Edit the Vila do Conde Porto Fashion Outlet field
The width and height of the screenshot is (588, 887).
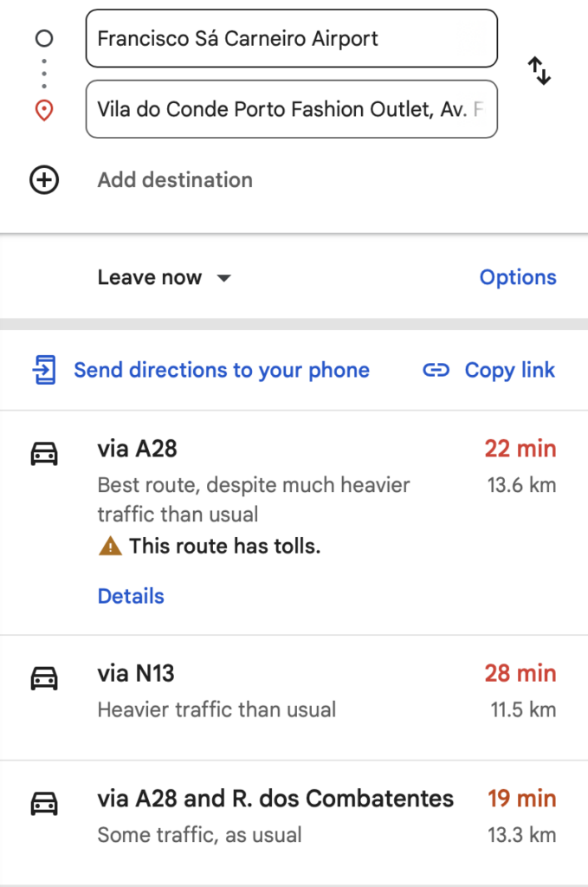click(292, 109)
